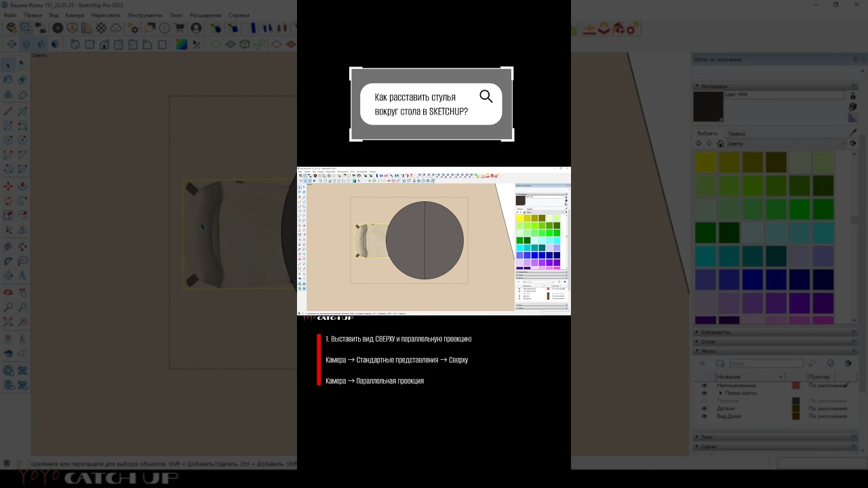Hide the Детали tag
This screenshot has width=868, height=488.
pos(704,409)
